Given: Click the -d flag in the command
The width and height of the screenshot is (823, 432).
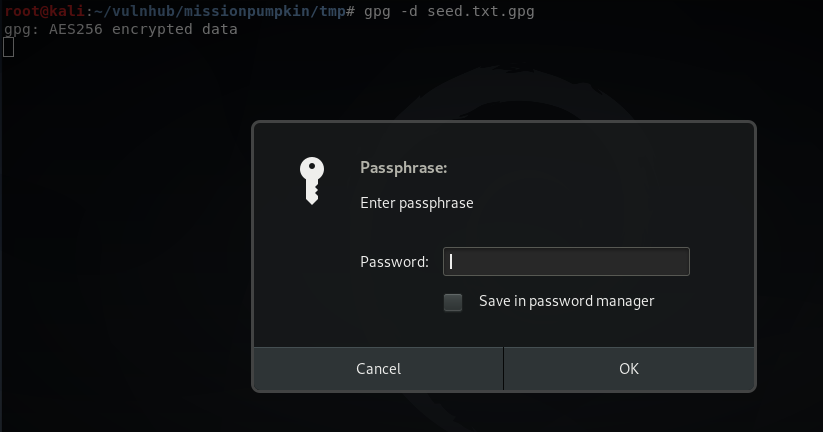Looking at the screenshot, I should 409,11.
